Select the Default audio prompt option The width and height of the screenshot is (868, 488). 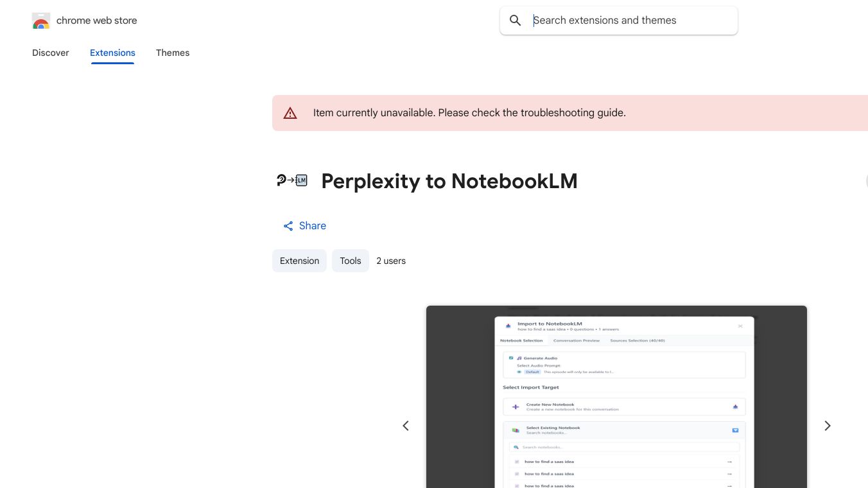(x=532, y=372)
